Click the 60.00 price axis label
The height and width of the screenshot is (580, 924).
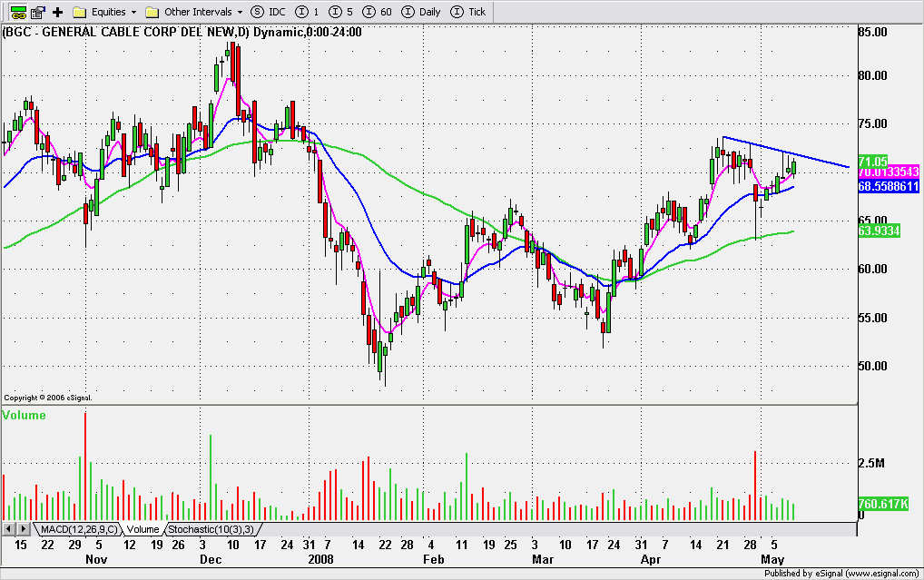[x=873, y=268]
